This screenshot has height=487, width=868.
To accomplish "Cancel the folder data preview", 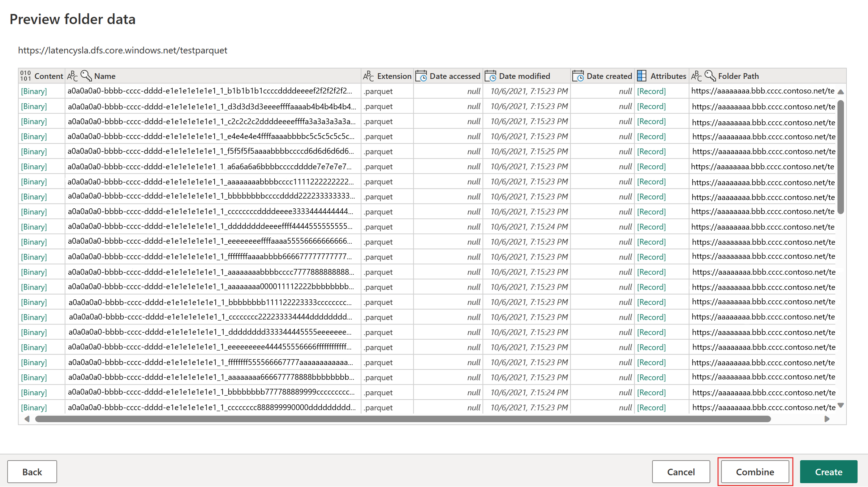I will tap(681, 471).
